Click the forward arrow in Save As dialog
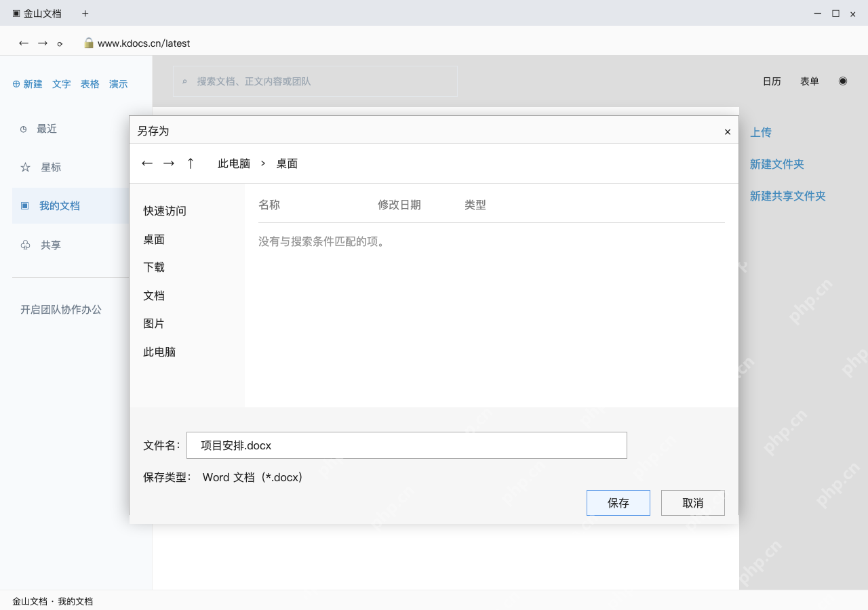Image resolution: width=868 pixels, height=610 pixels. (x=169, y=163)
